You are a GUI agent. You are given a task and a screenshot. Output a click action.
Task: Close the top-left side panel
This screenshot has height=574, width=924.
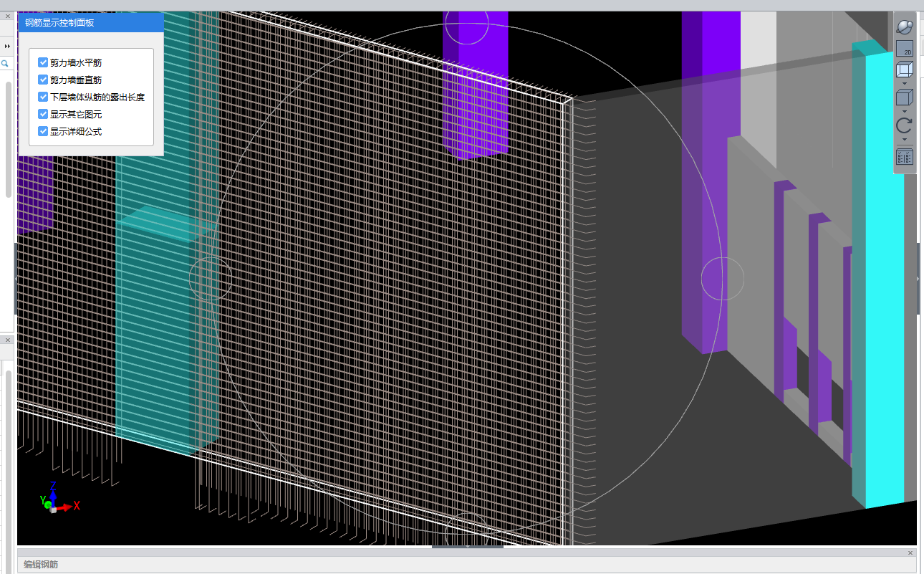[x=8, y=16]
